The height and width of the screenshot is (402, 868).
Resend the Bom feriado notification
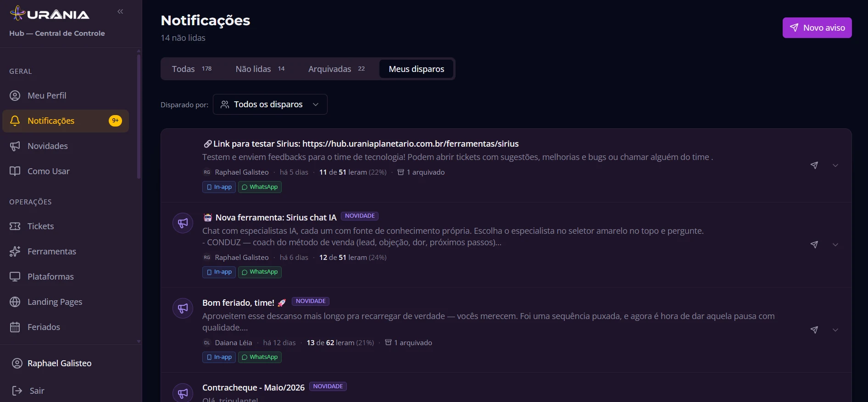pyautogui.click(x=814, y=330)
